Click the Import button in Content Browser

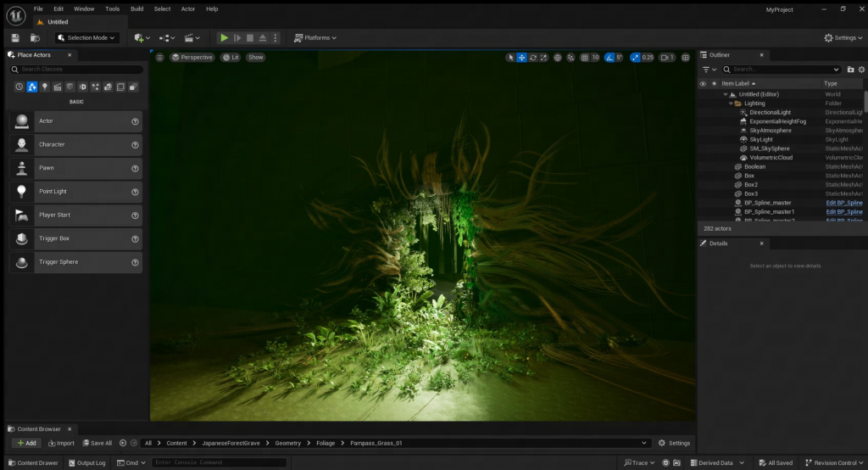[x=61, y=443]
